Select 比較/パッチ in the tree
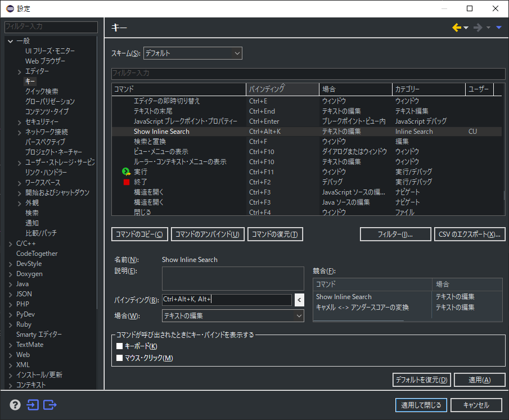Image resolution: width=509 pixels, height=420 pixels. (x=41, y=233)
